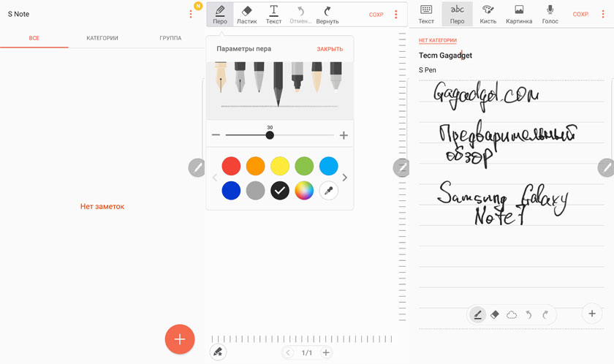Show next color palette page arrow
The image size is (614, 364).
344,178
